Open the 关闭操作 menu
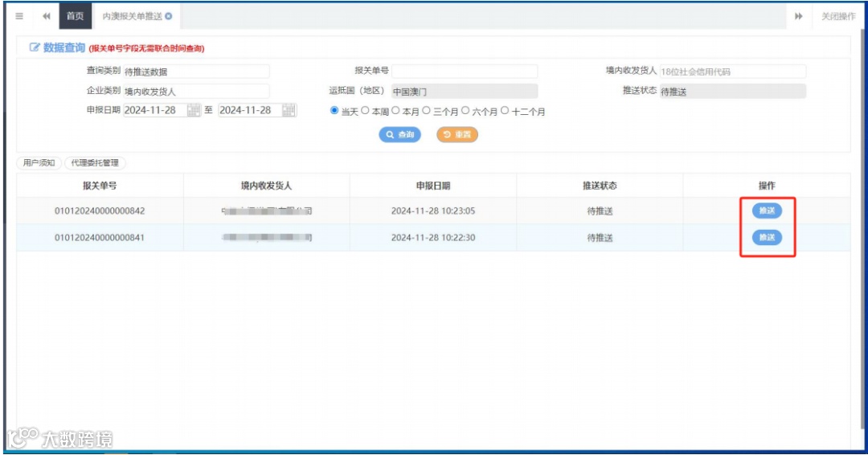 (837, 16)
